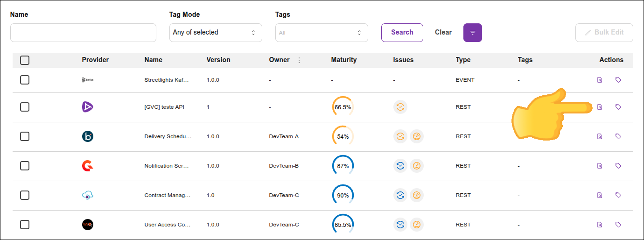This screenshot has height=240, width=644.
Task: Click the 66.5% maturity gauge
Action: 343,107
